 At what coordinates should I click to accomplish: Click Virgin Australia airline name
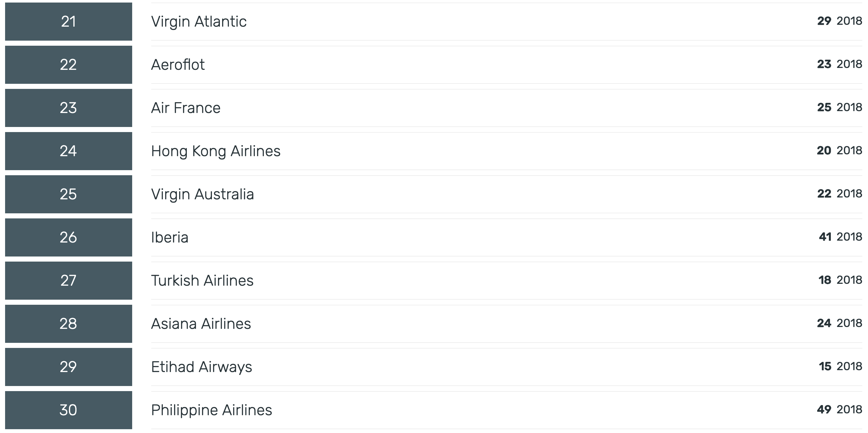tap(202, 194)
